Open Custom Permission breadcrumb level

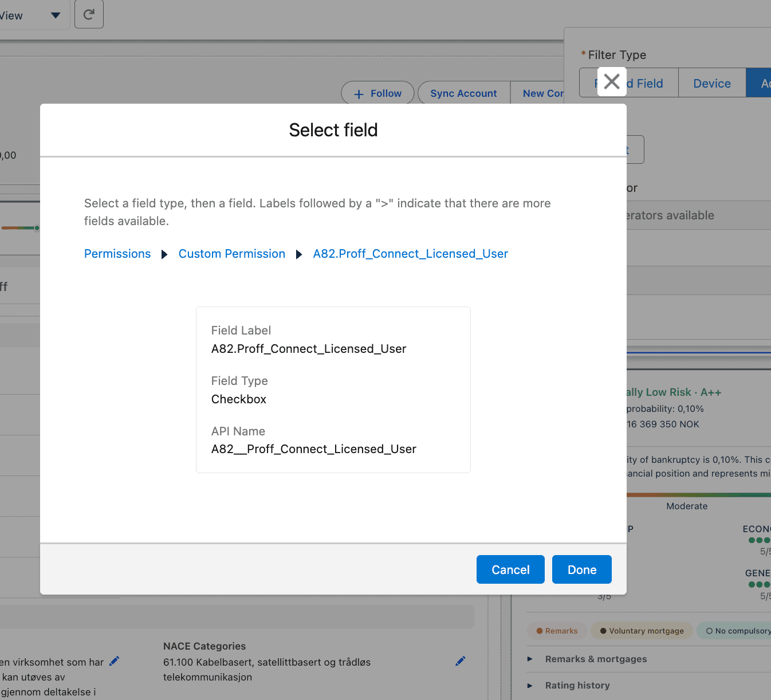[x=232, y=254]
